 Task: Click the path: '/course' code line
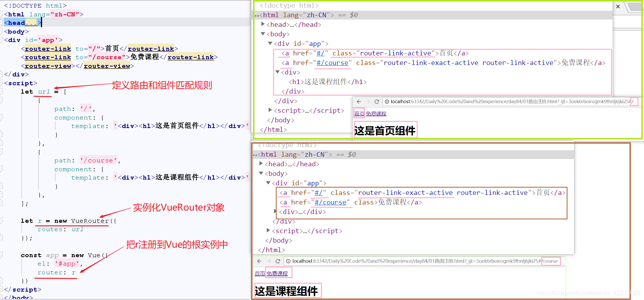pos(87,161)
